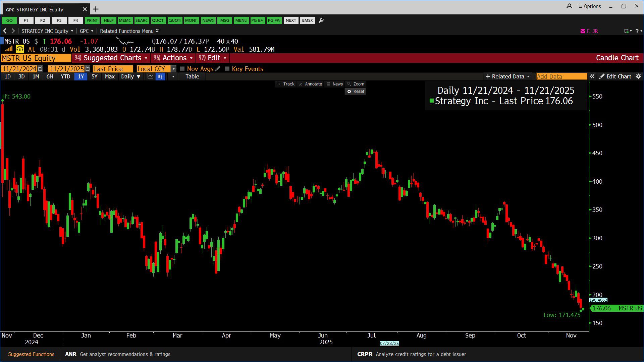Enable the Key Events checkbox
644x362 pixels.
tap(227, 69)
